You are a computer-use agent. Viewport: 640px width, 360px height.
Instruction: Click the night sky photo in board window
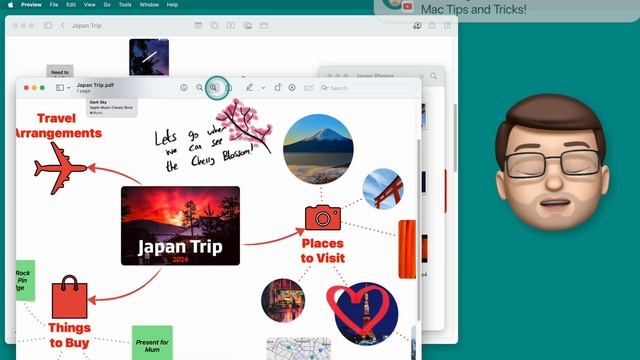point(149,58)
